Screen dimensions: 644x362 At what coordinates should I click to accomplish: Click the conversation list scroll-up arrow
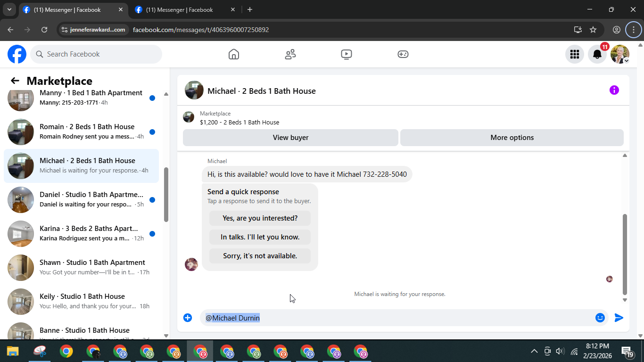pyautogui.click(x=166, y=94)
